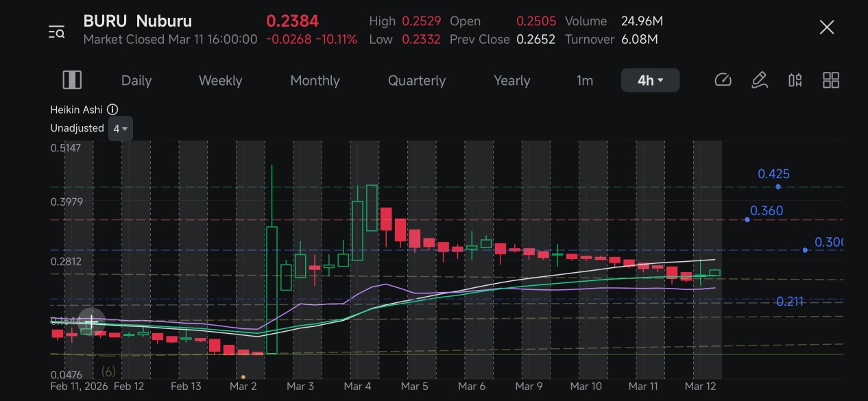Expand the 4h interval dropdown
The height and width of the screenshot is (401, 868).
(x=650, y=80)
